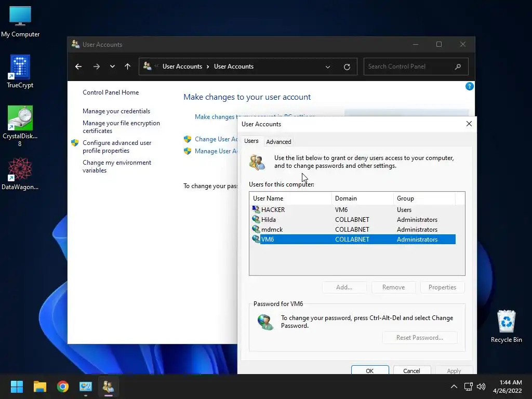Open the clock and date flyout
The image size is (532, 399).
(507, 387)
